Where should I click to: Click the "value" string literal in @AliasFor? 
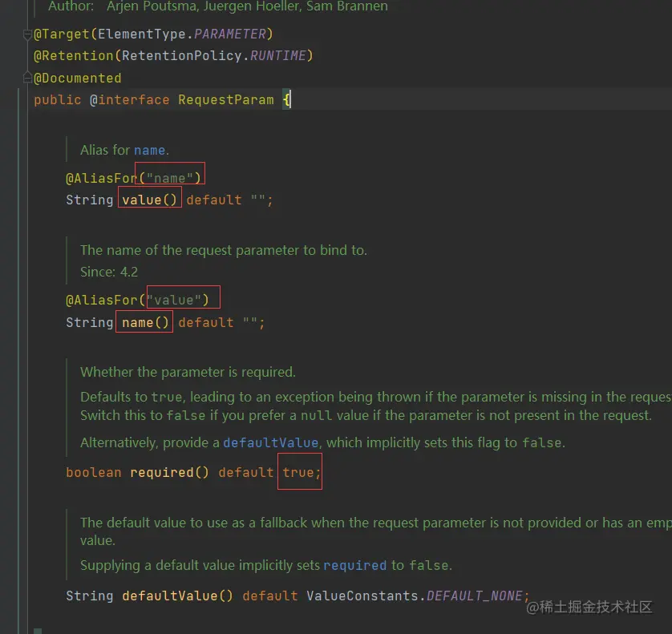pos(174,301)
